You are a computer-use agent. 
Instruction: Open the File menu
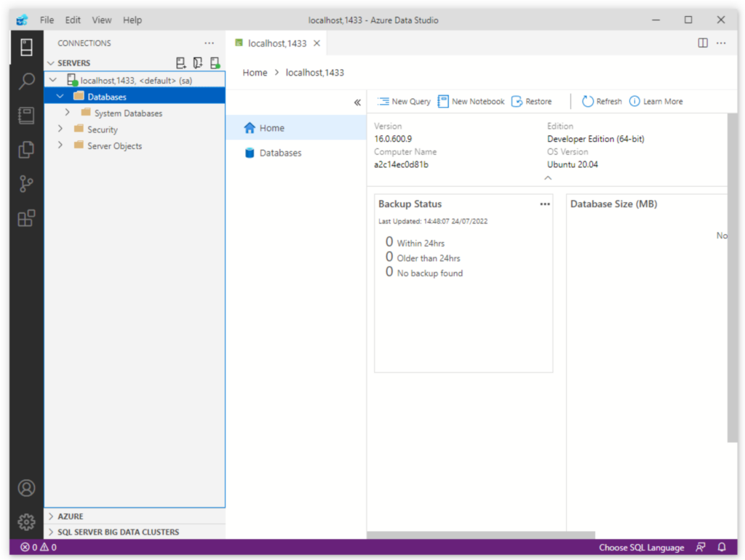coord(47,20)
